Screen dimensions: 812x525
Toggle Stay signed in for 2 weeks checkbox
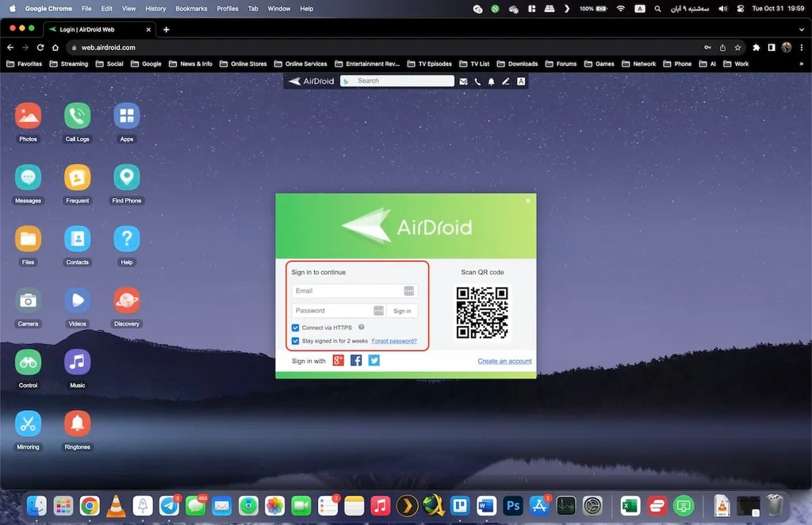pos(296,341)
